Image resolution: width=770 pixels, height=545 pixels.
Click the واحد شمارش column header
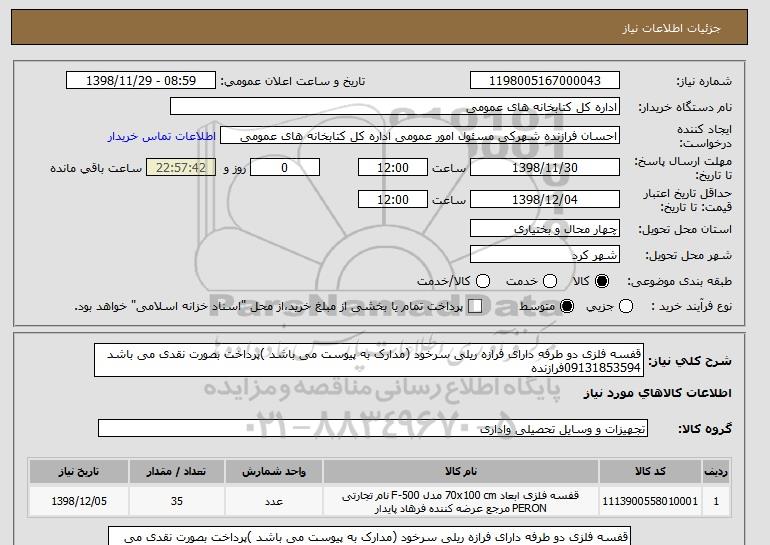(x=274, y=471)
